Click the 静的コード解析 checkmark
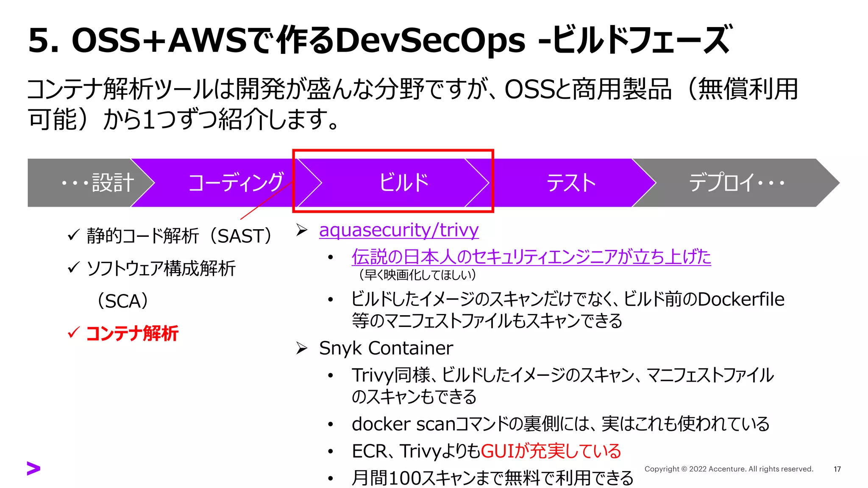 pos(74,235)
